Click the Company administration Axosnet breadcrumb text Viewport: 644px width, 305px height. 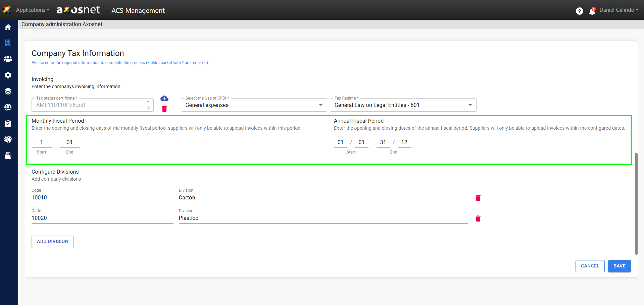pyautogui.click(x=62, y=24)
